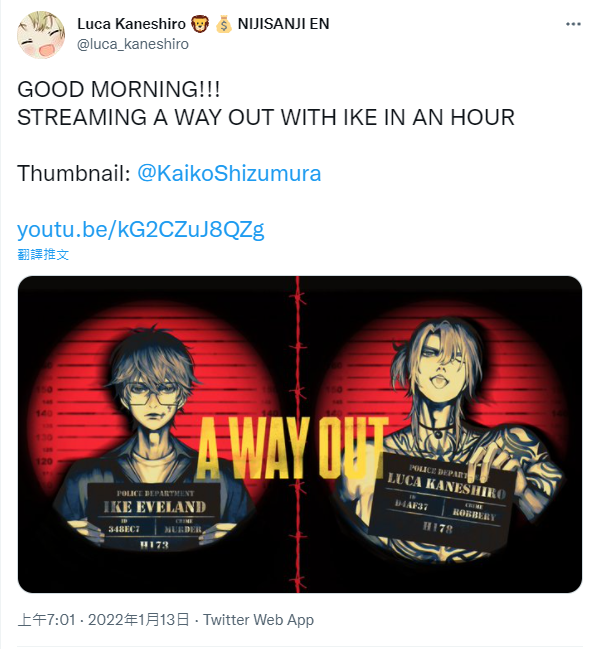Viewport: 599px width, 649px height.
Task: Click the 翻譯推文 translate tweet button
Action: [x=43, y=254]
